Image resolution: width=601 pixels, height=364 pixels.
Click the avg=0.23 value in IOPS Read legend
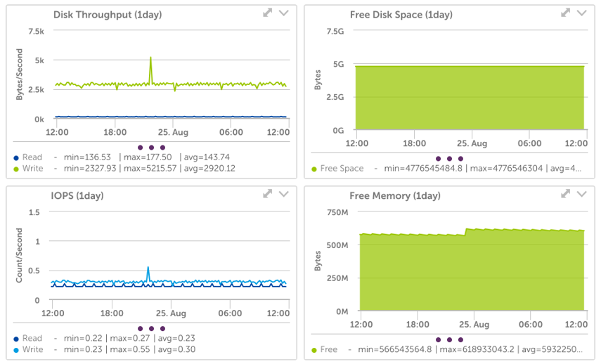tap(176, 338)
